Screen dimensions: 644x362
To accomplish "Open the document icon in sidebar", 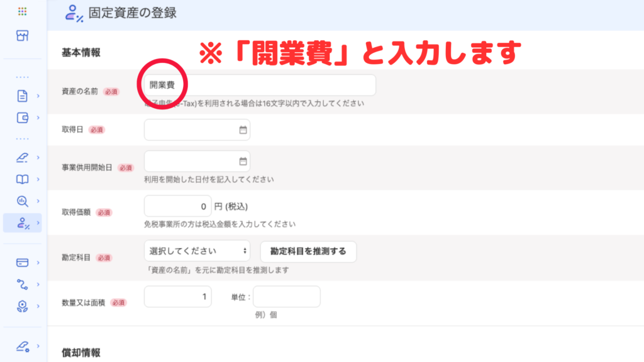I will coord(23,96).
